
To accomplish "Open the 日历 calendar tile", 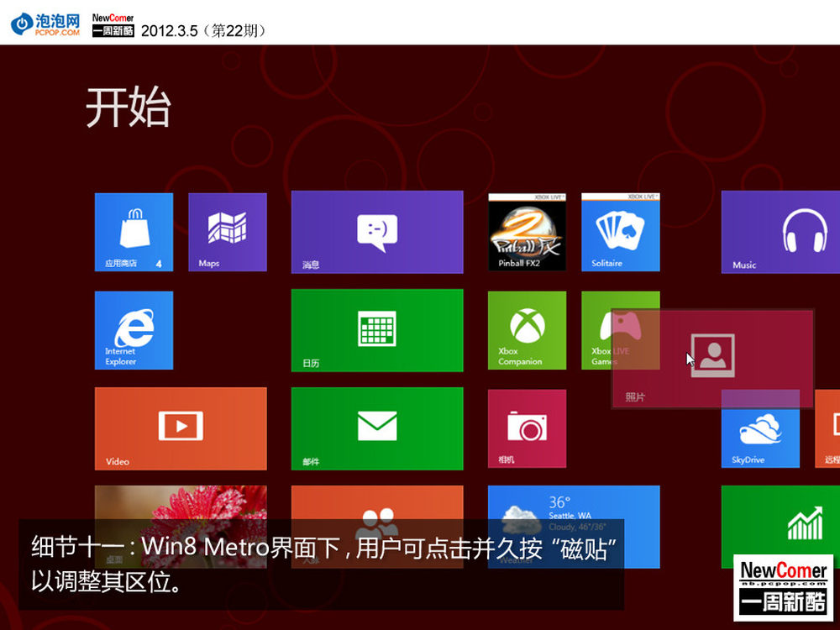I will (376, 330).
